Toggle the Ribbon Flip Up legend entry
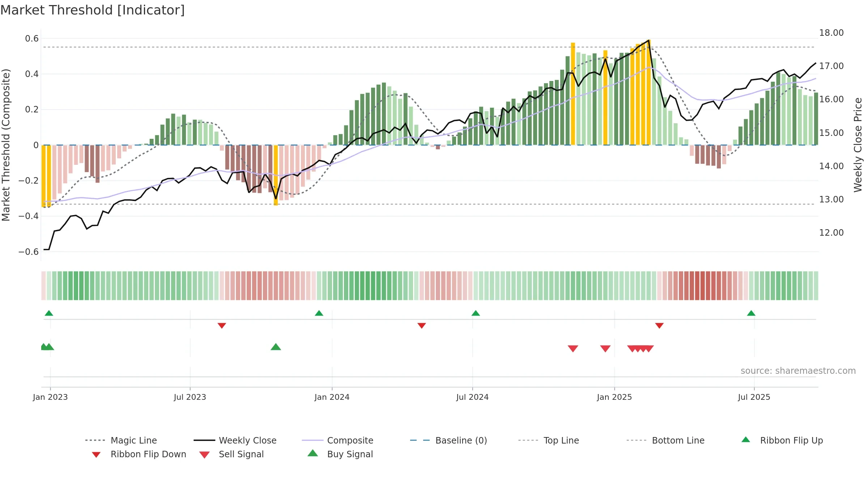The height and width of the screenshot is (488, 868). click(x=782, y=440)
